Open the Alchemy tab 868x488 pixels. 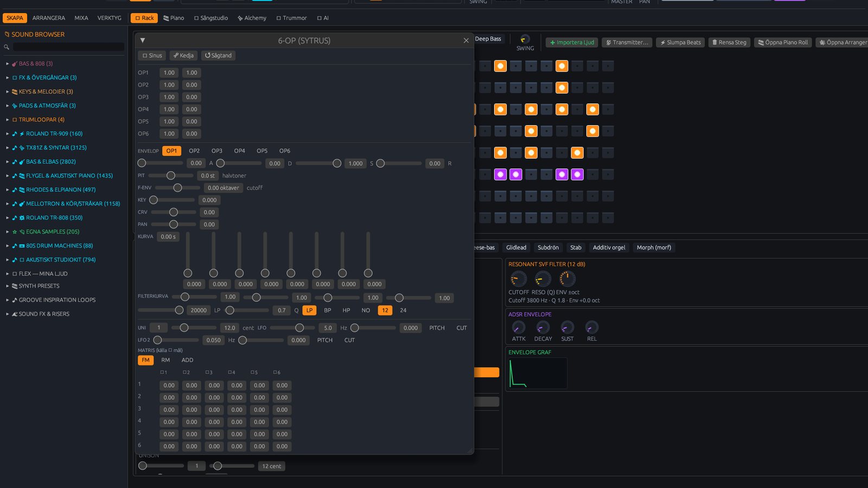tap(252, 18)
